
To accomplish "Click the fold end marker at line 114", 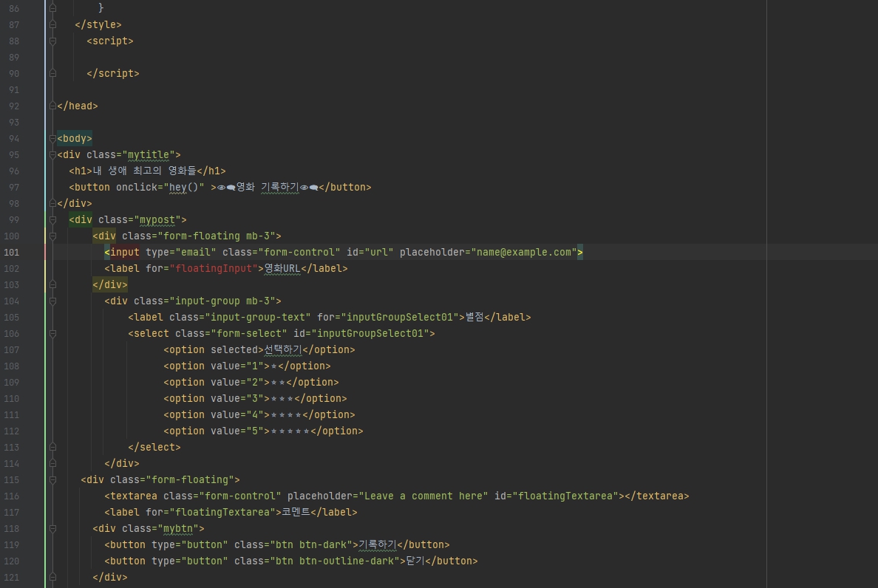I will coord(52,464).
